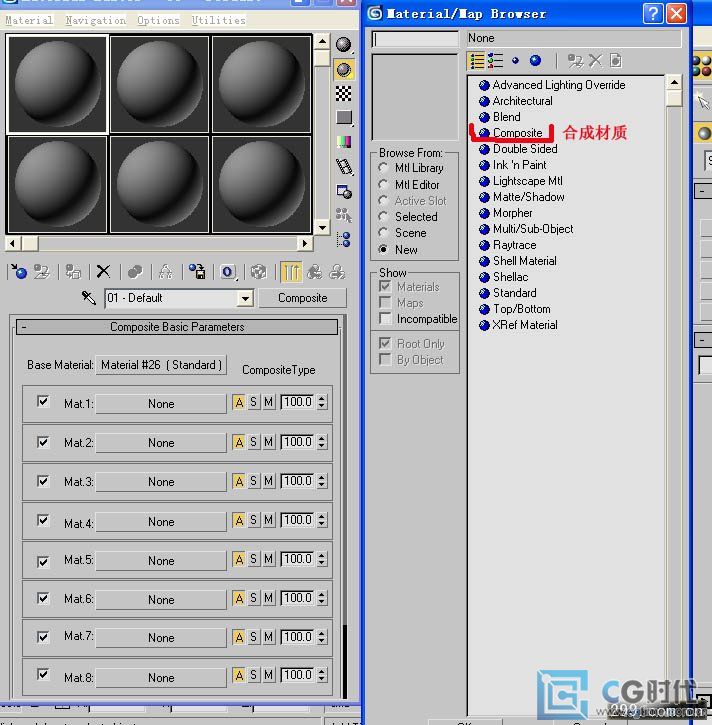Viewport: 712px width, 725px height.
Task: Select the Mat.3 Mix M button
Action: click(269, 481)
